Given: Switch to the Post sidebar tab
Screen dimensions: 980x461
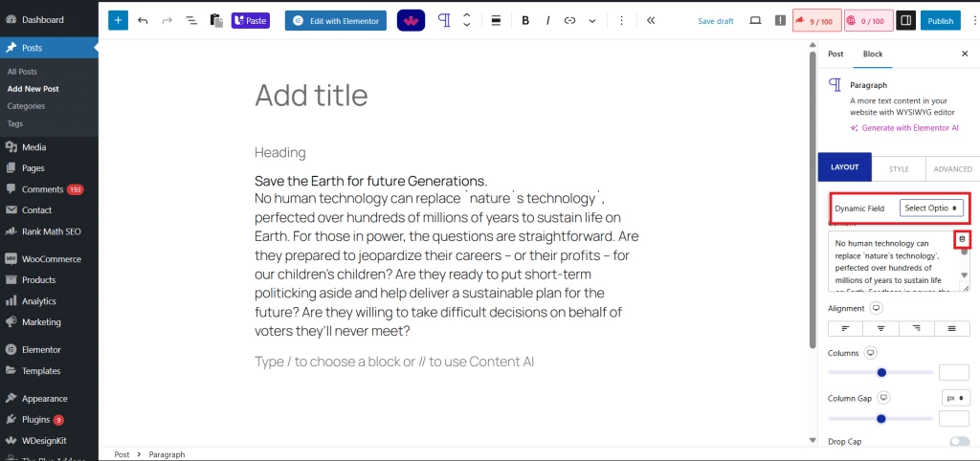Looking at the screenshot, I should (835, 54).
